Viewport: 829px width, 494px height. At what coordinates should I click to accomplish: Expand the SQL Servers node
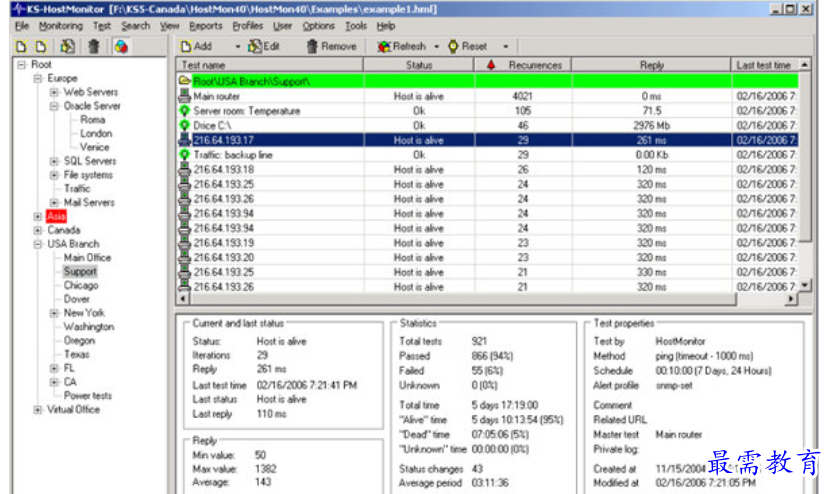click(54, 161)
